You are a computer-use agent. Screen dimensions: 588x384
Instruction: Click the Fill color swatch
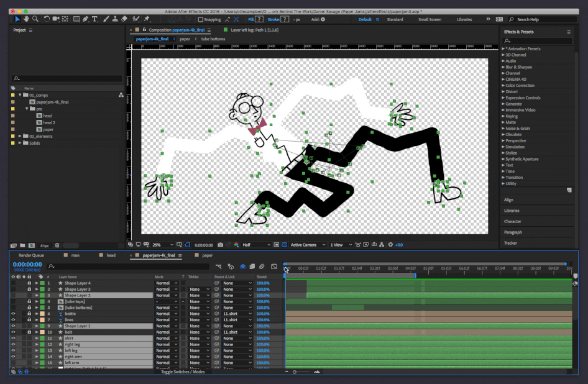[x=259, y=19]
